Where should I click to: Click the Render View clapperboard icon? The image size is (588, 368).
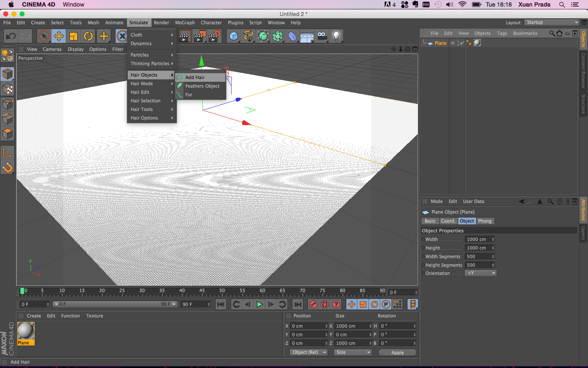(185, 36)
